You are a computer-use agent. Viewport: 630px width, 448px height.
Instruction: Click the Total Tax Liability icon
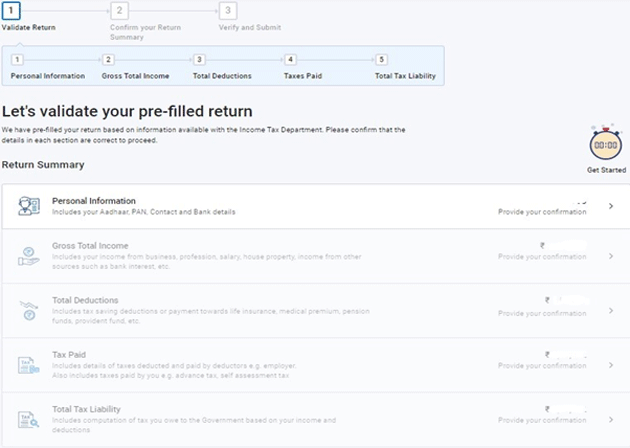tap(28, 421)
